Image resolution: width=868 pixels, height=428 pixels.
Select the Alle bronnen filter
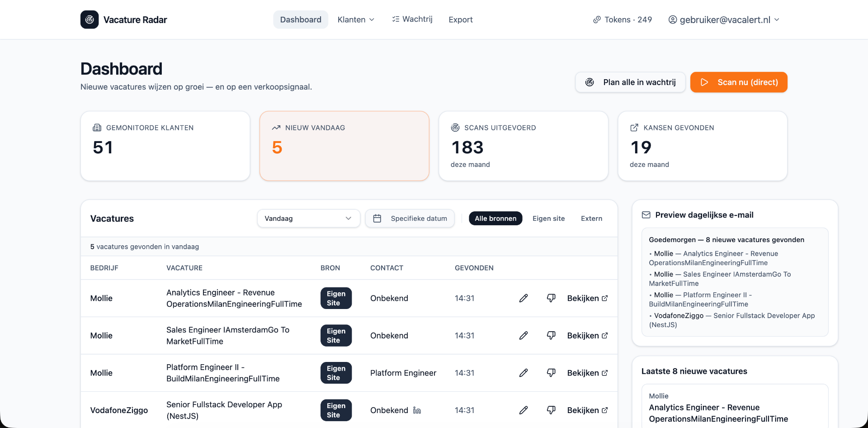click(495, 219)
